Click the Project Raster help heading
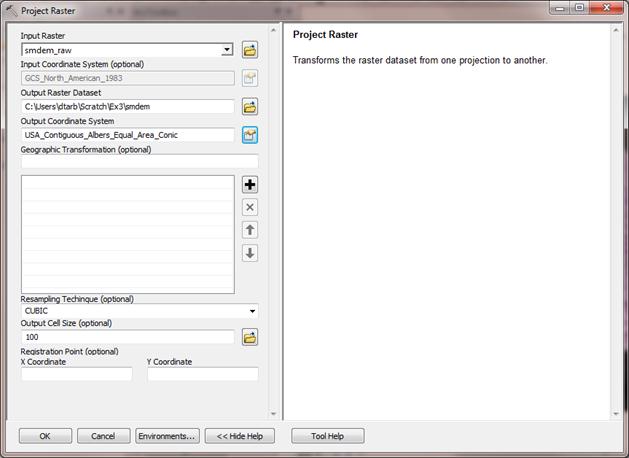 [325, 34]
